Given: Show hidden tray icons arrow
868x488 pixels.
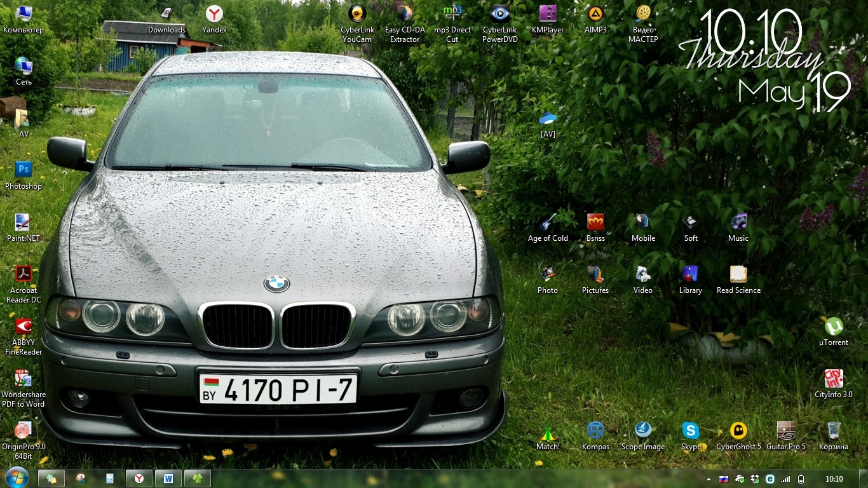Looking at the screenshot, I should (x=709, y=479).
